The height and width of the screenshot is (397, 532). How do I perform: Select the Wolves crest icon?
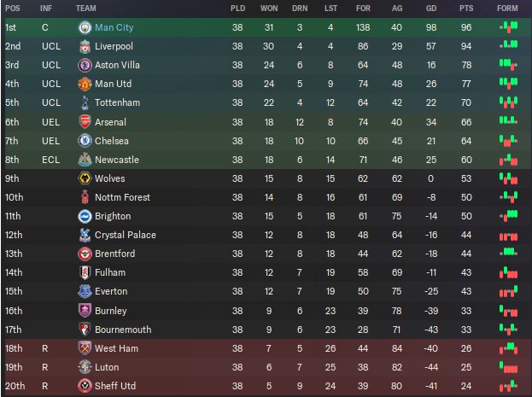click(x=84, y=178)
